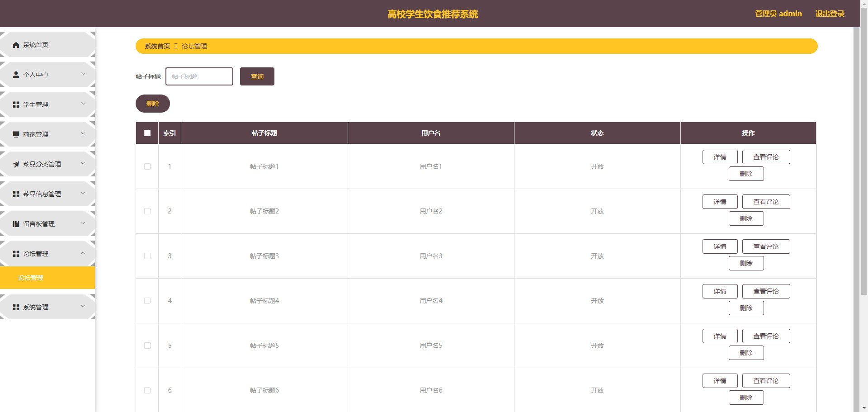
Task: Click the bulk 删除 button above table
Action: click(x=153, y=104)
